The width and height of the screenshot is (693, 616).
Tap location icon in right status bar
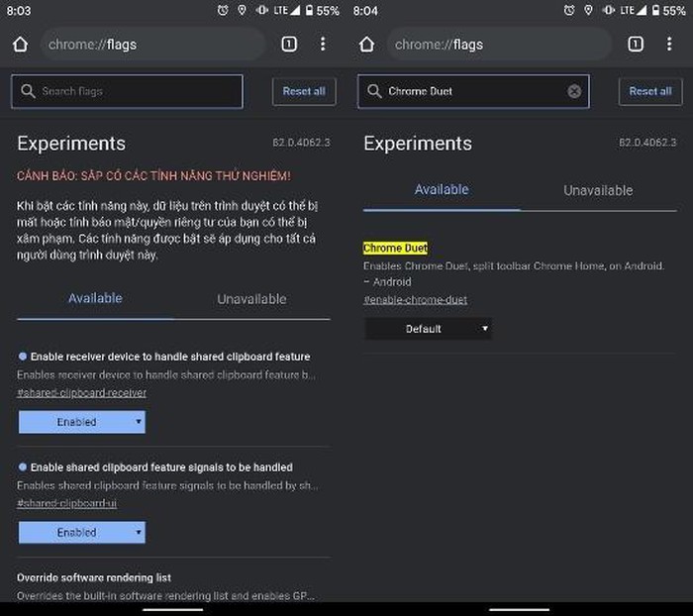click(x=588, y=10)
